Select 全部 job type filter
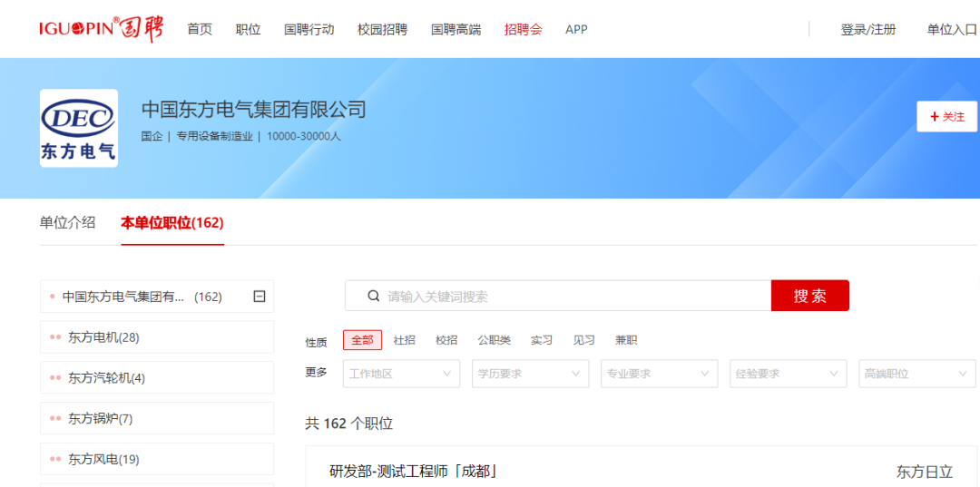 tap(362, 340)
